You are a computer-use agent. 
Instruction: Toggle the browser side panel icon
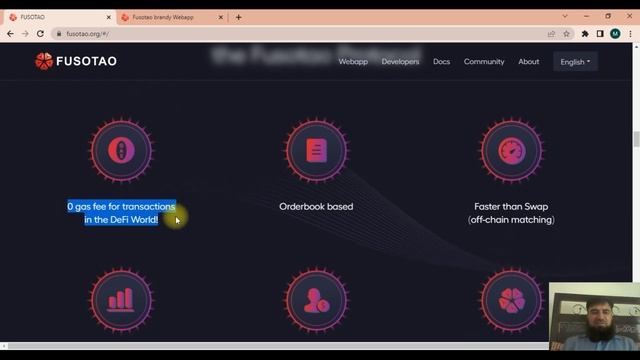pyautogui.click(x=600, y=34)
